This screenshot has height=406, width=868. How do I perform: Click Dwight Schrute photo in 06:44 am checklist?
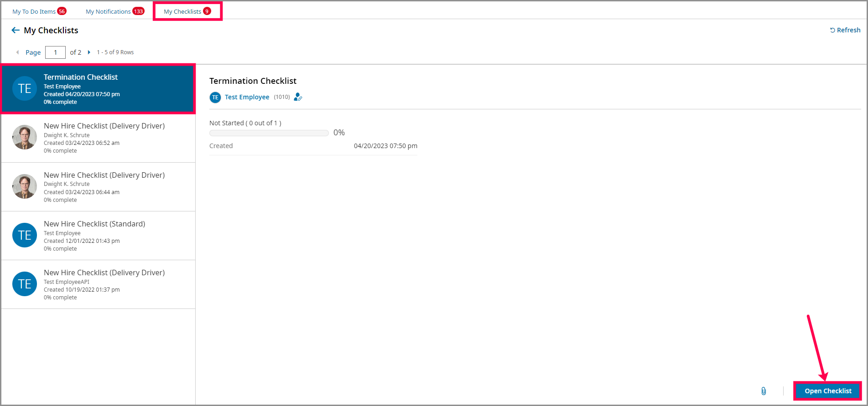point(25,186)
